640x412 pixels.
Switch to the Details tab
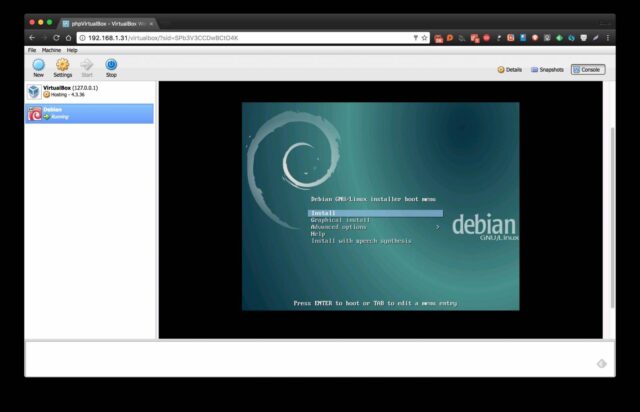(x=510, y=70)
